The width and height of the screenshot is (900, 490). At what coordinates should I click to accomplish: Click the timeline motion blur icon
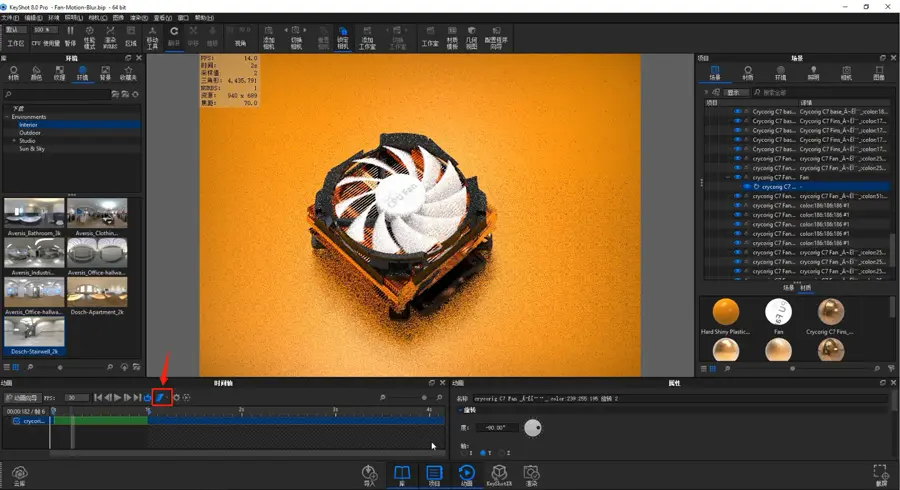pos(160,397)
